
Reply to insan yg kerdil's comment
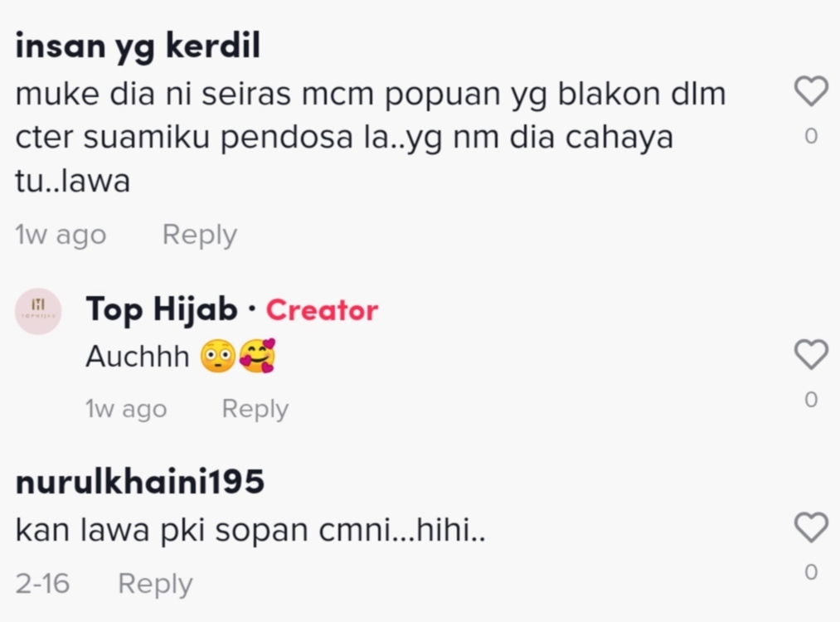tap(199, 235)
